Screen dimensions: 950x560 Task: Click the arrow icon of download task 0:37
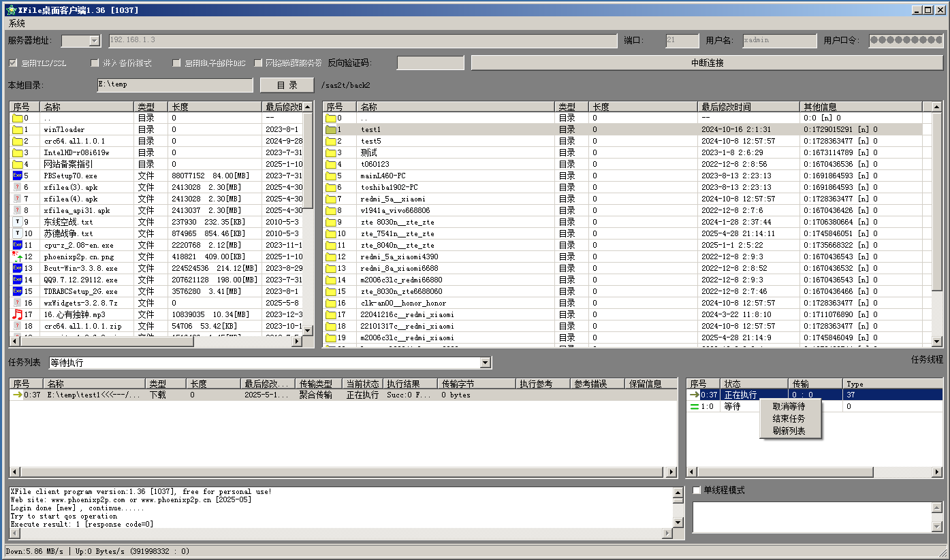(x=17, y=395)
